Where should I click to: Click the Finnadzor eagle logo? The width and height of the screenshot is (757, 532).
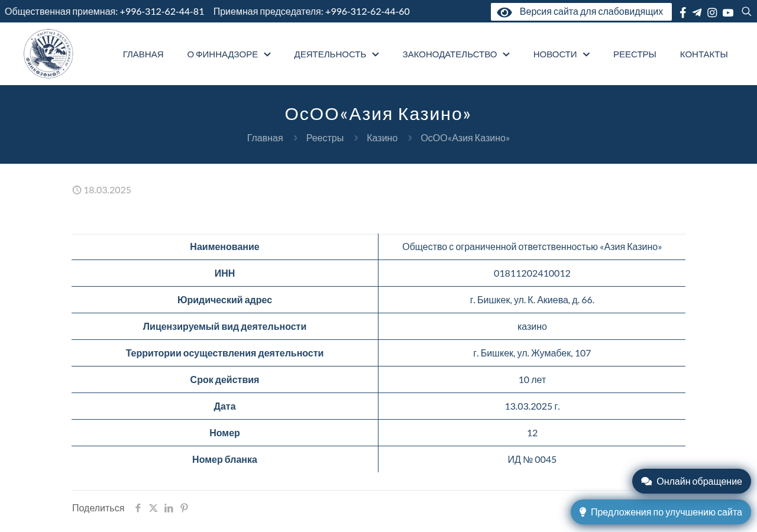click(x=48, y=54)
